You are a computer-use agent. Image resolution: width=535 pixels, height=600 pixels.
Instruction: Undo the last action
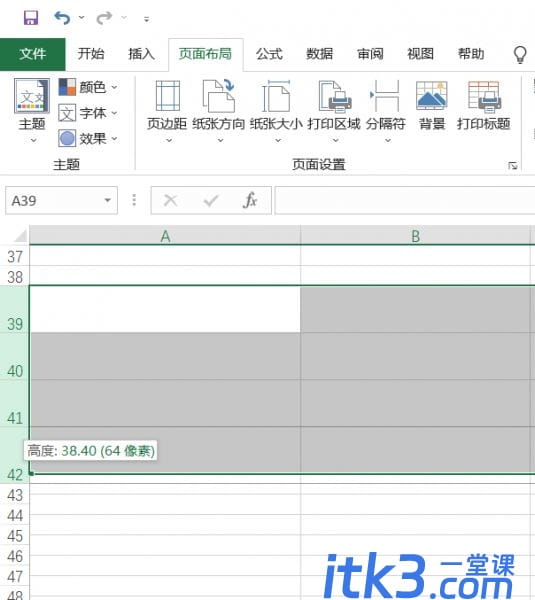tap(62, 18)
